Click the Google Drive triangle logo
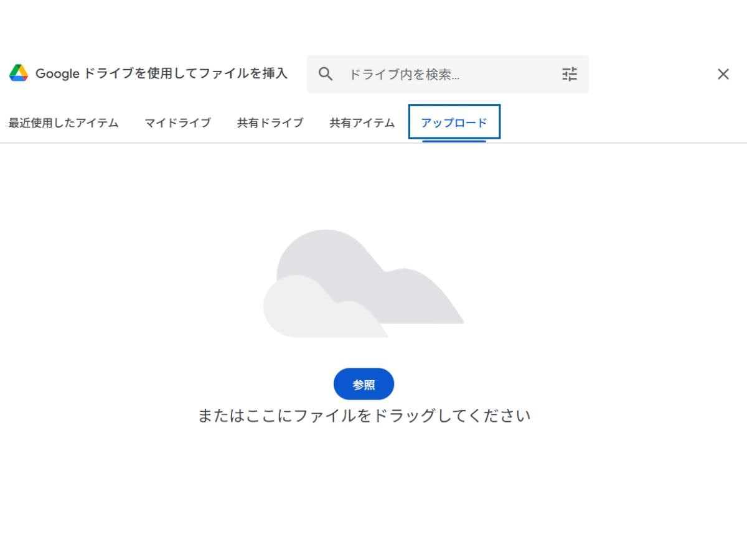Image resolution: width=747 pixels, height=560 pixels. pyautogui.click(x=20, y=73)
